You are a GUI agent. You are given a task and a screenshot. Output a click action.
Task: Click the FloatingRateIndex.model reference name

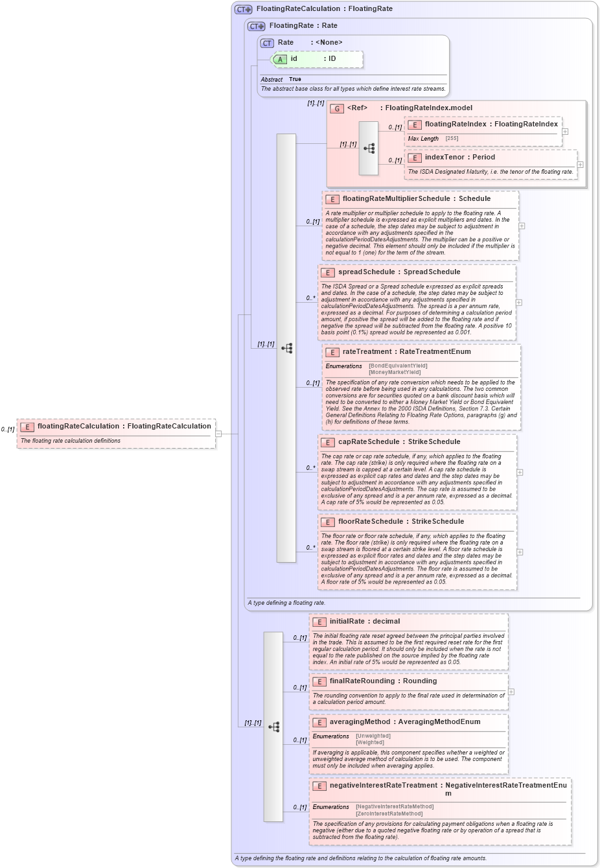click(x=429, y=108)
